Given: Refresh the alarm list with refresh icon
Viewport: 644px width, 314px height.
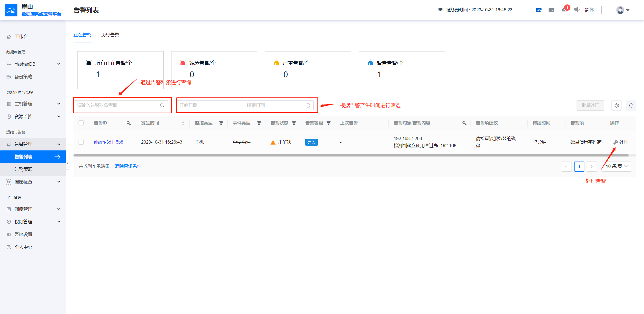Looking at the screenshot, I should point(631,105).
